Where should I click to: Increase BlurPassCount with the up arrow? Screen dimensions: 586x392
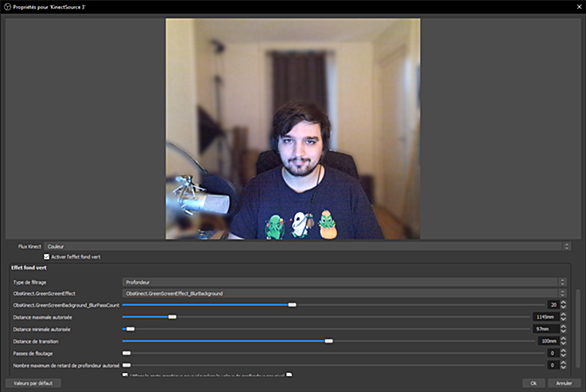coord(563,303)
